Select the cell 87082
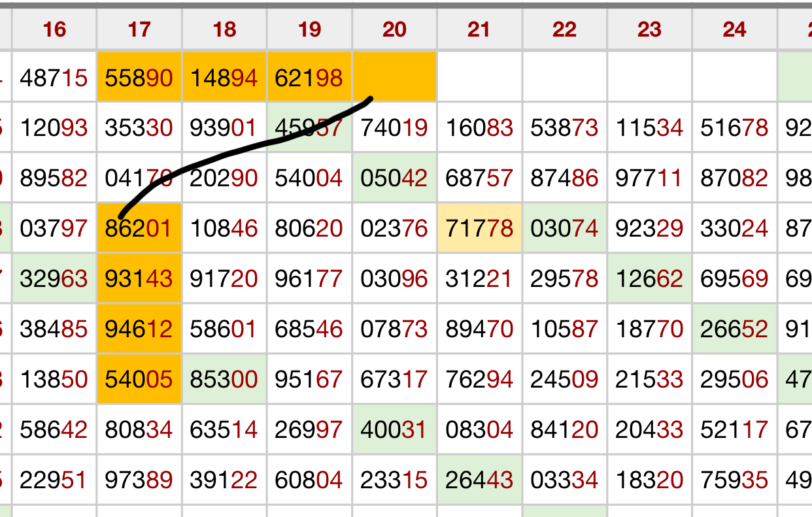The width and height of the screenshot is (812, 517). tap(734, 178)
